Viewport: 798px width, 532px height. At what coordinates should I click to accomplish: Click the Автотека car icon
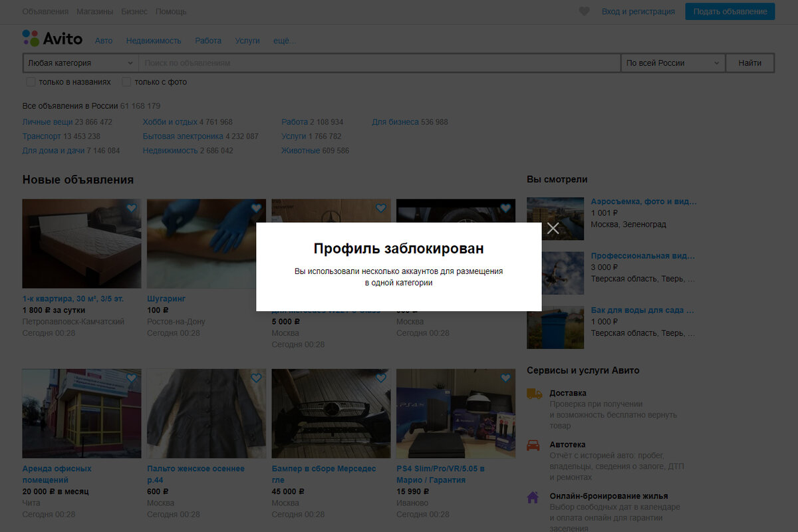(x=533, y=445)
